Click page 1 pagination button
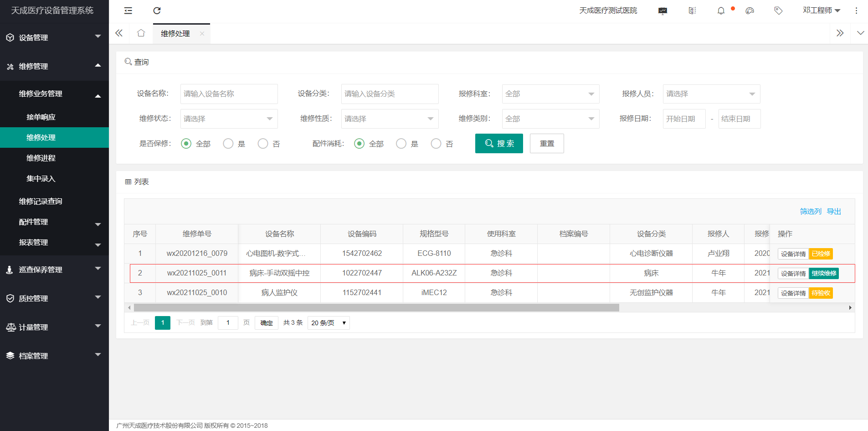This screenshot has width=868, height=431. click(163, 323)
